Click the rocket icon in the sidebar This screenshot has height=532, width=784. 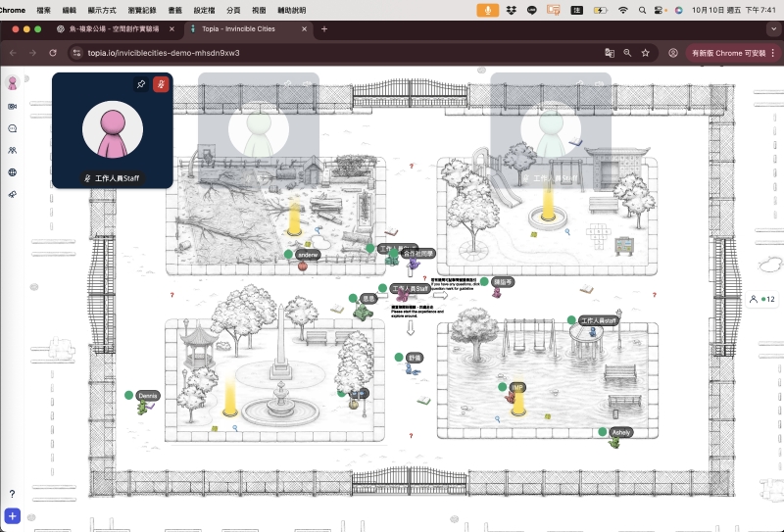click(13, 194)
